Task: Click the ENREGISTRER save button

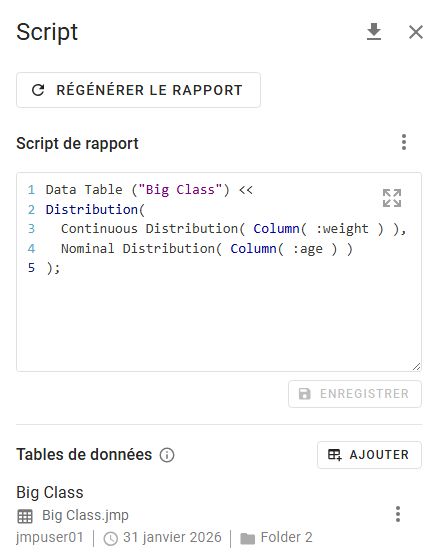Action: [x=355, y=394]
